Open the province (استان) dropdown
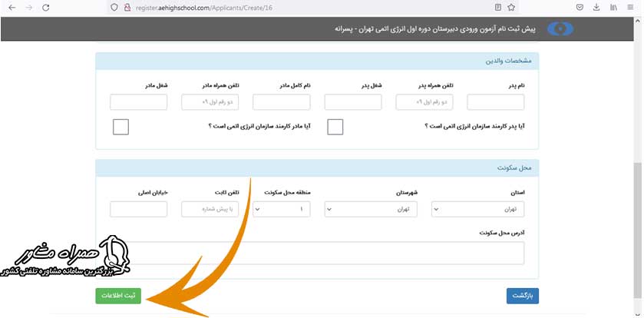The width and height of the screenshot is (644, 318). click(478, 209)
